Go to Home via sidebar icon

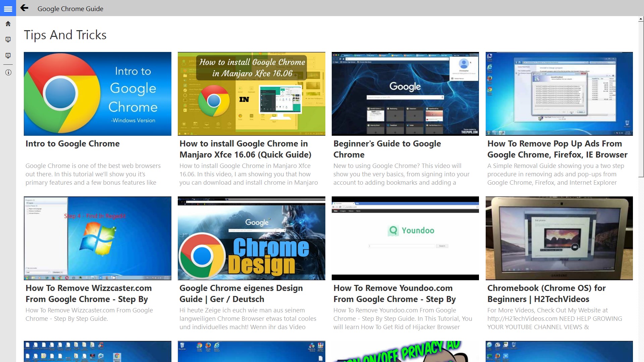[8, 24]
